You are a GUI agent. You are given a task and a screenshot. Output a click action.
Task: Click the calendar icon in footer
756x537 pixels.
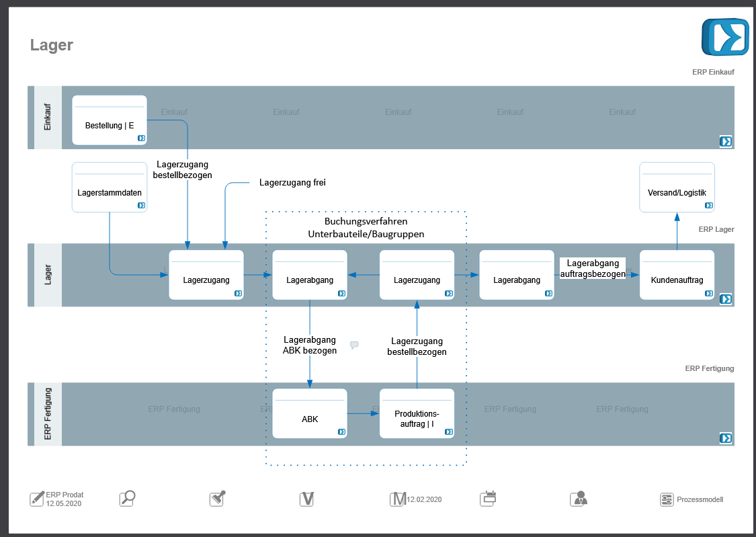click(488, 499)
